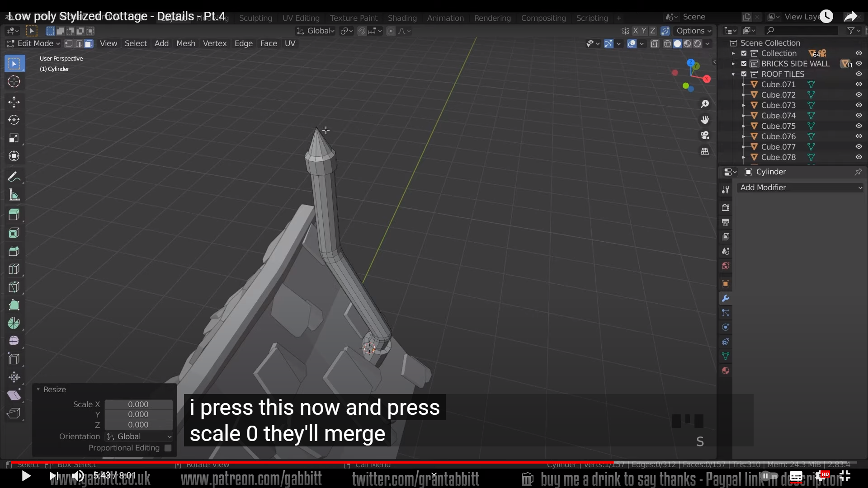
Task: Open the Vertex menu
Action: tap(214, 43)
